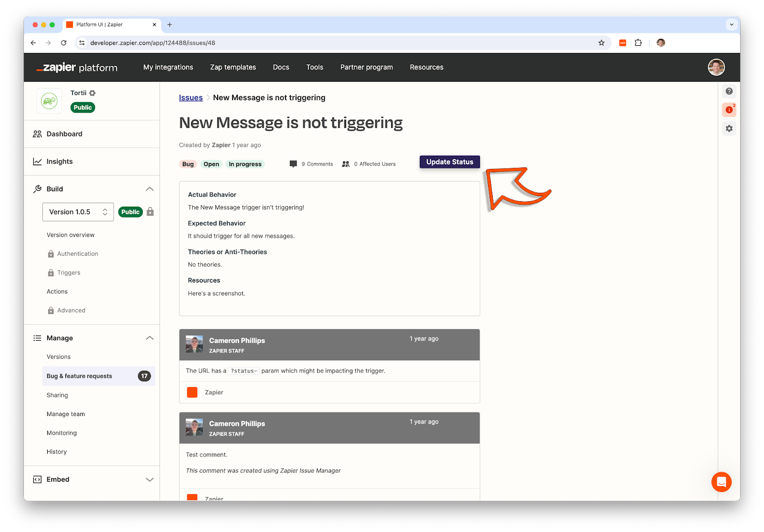Open Triggers in Build section
The width and height of the screenshot is (764, 532).
click(x=69, y=273)
